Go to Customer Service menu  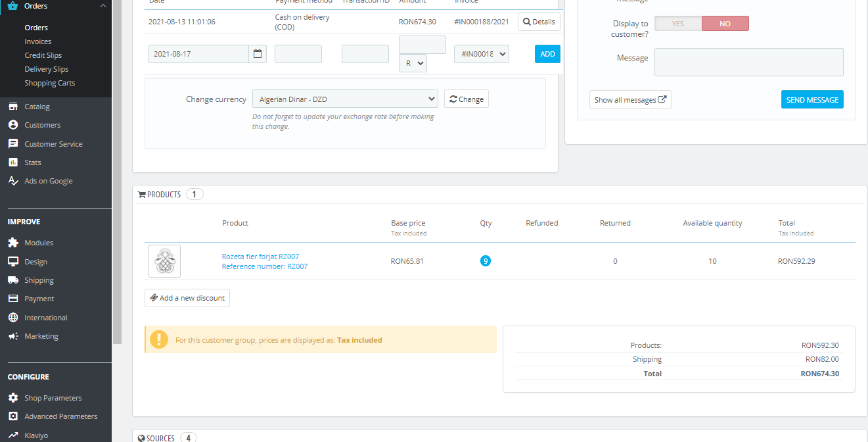tap(54, 144)
